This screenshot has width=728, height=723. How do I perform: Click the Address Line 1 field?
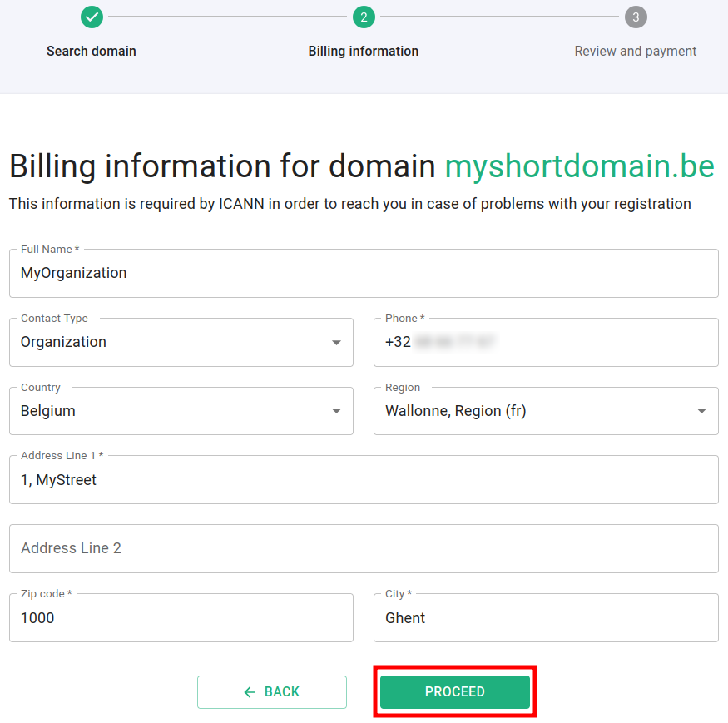[364, 480]
